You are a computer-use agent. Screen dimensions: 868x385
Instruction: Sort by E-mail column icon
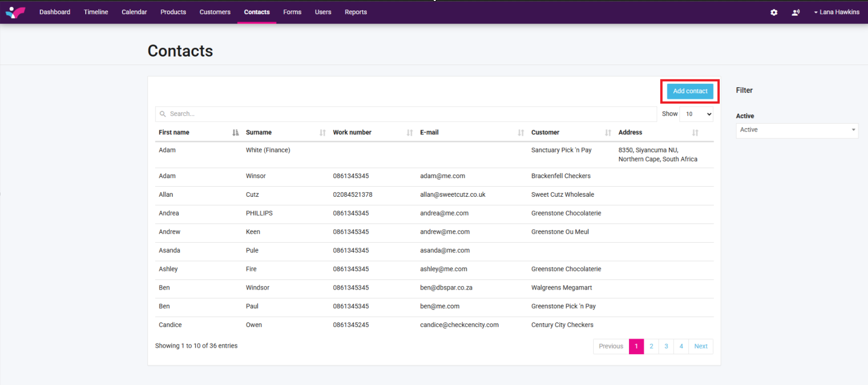pos(520,133)
